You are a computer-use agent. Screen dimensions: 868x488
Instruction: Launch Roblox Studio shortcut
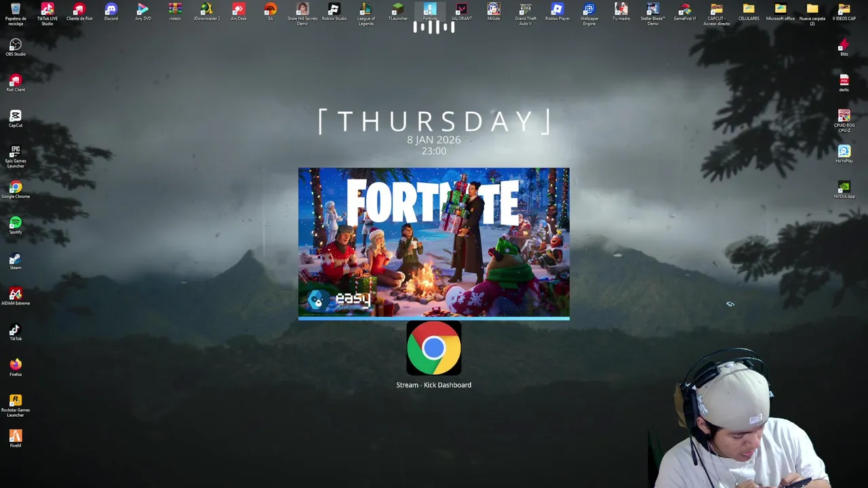[334, 12]
